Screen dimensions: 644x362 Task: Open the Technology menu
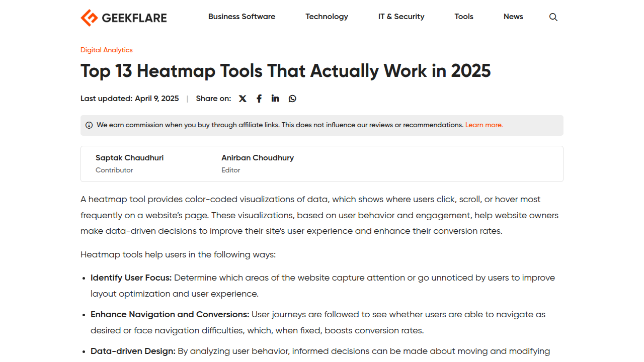(327, 17)
